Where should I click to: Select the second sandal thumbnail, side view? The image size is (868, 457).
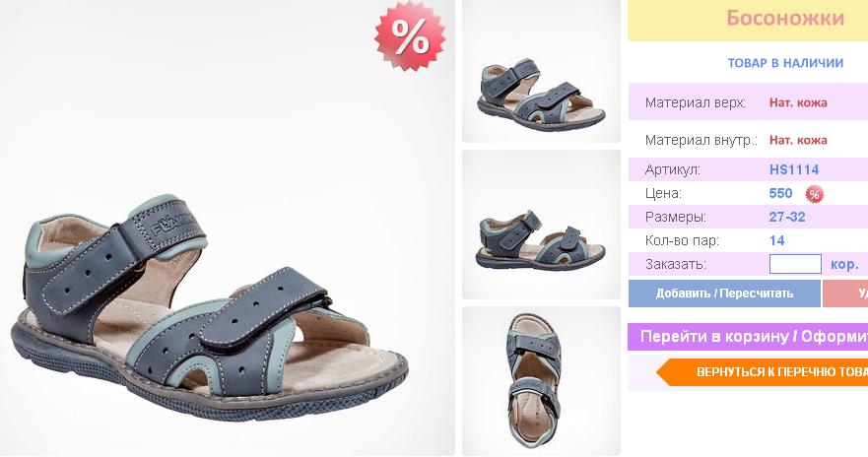[542, 225]
